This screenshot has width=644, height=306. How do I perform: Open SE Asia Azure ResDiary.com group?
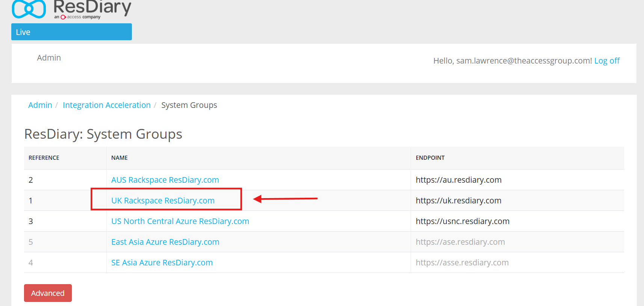coord(162,263)
